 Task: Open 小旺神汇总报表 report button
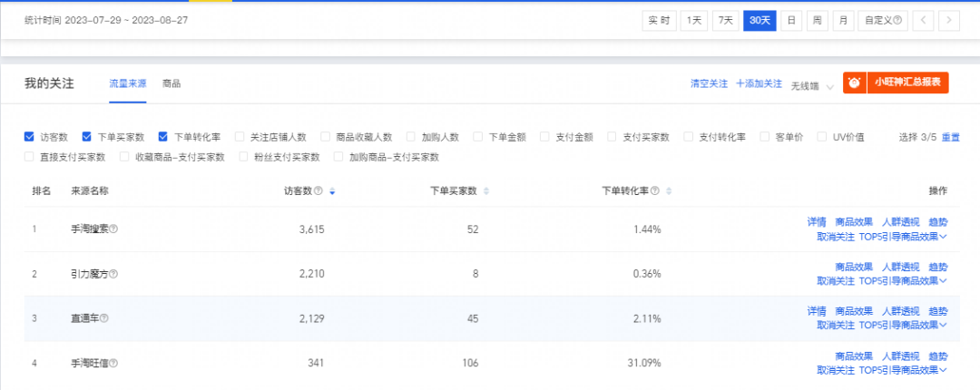[x=896, y=83]
